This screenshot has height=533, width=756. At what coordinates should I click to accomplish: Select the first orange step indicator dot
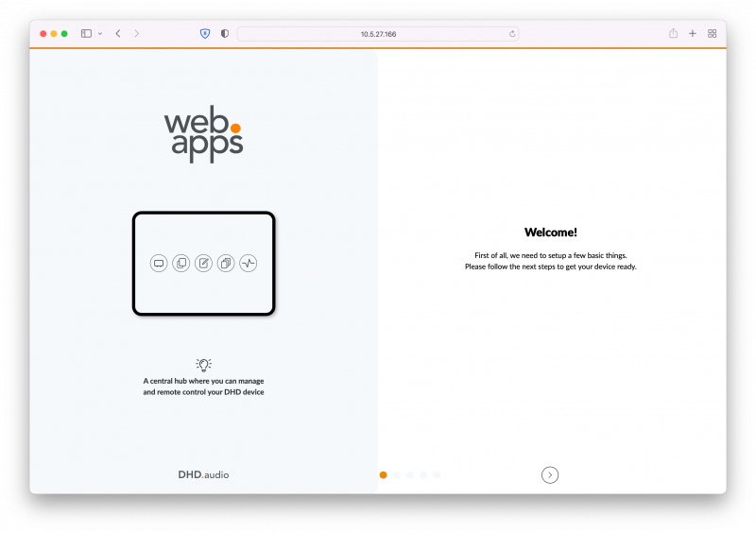click(384, 474)
